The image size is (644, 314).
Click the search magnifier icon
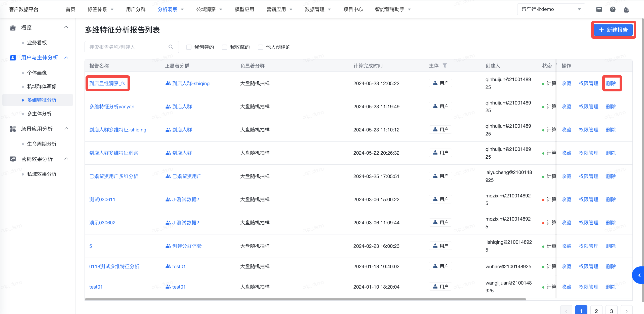171,47
